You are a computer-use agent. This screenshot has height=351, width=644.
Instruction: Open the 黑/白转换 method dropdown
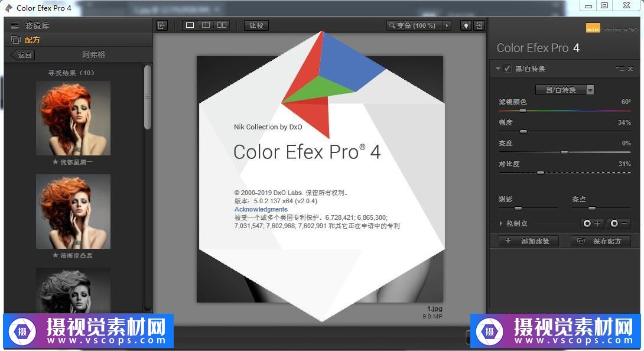(564, 90)
